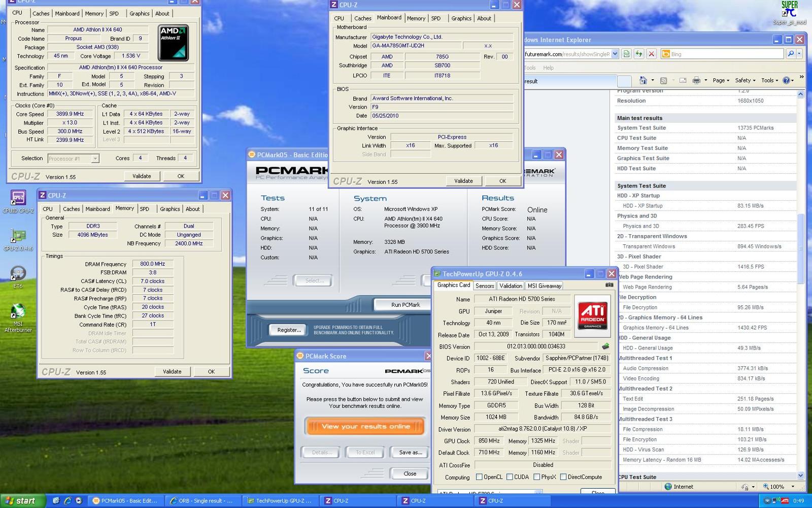Viewport: 812px width, 508px height.
Task: Switch to SPD tab in Memory CPU-Z window
Action: tap(144, 209)
